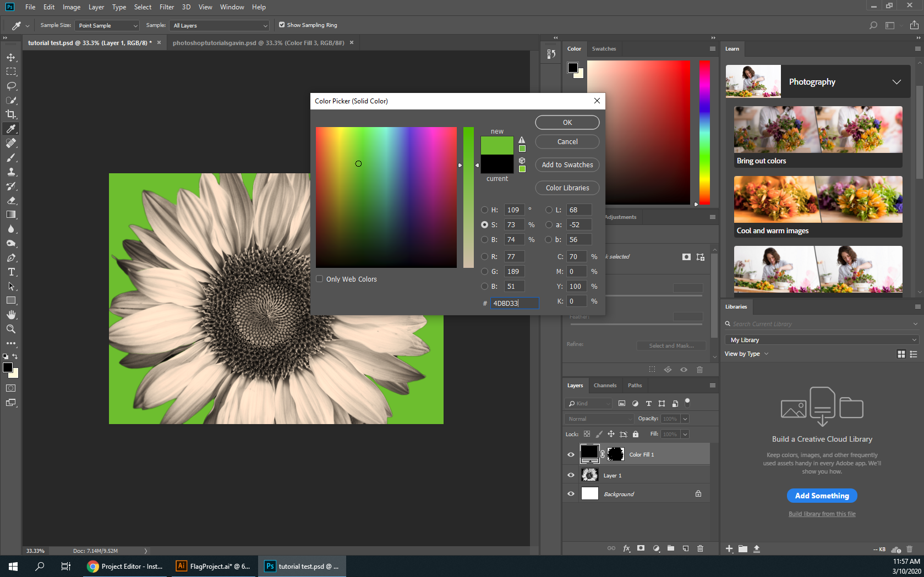Hide the Color Fill 1 layer

click(571, 454)
